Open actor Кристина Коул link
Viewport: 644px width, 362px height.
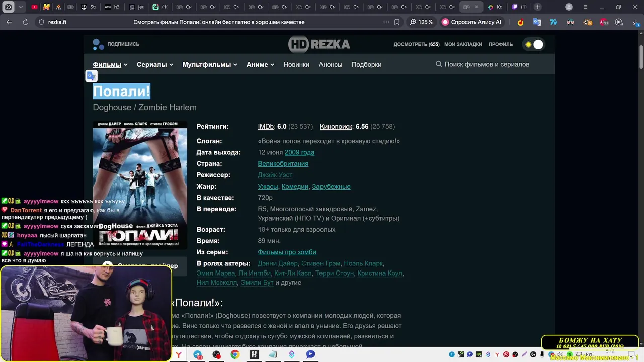[380, 273]
